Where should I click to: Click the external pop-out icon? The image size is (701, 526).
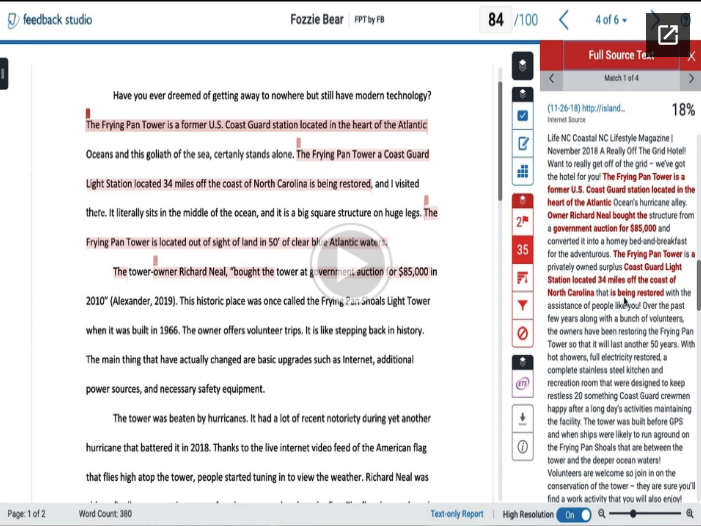[x=667, y=35]
